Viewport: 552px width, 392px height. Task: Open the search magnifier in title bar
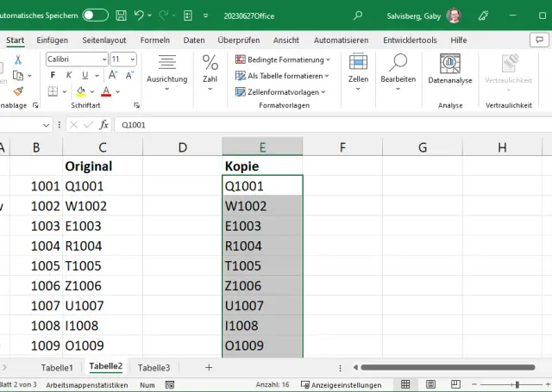coord(358,16)
